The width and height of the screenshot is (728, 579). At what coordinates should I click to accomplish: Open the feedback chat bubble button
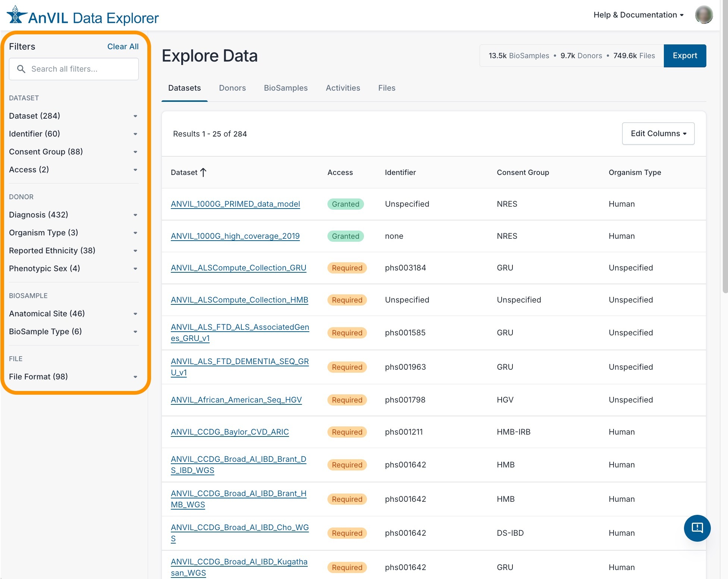pyautogui.click(x=697, y=528)
